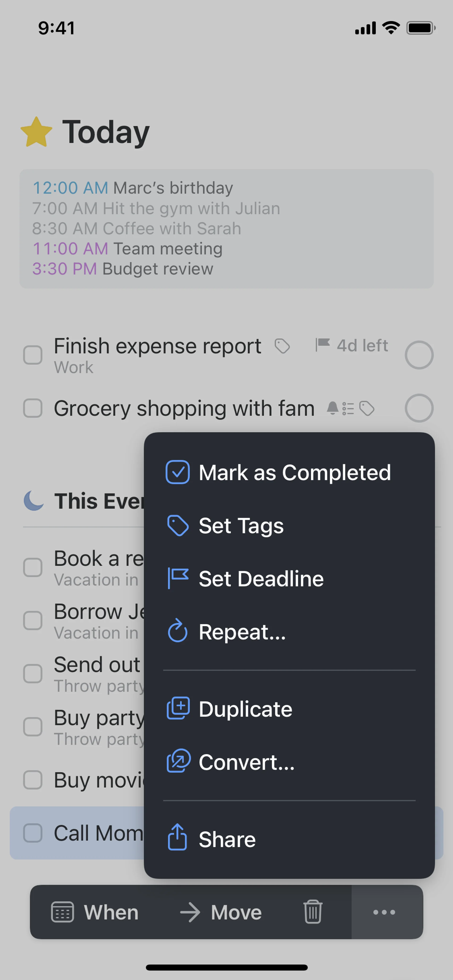Tick the Grocery shopping with fam checkbox
Screen dimensions: 453x980
(33, 408)
